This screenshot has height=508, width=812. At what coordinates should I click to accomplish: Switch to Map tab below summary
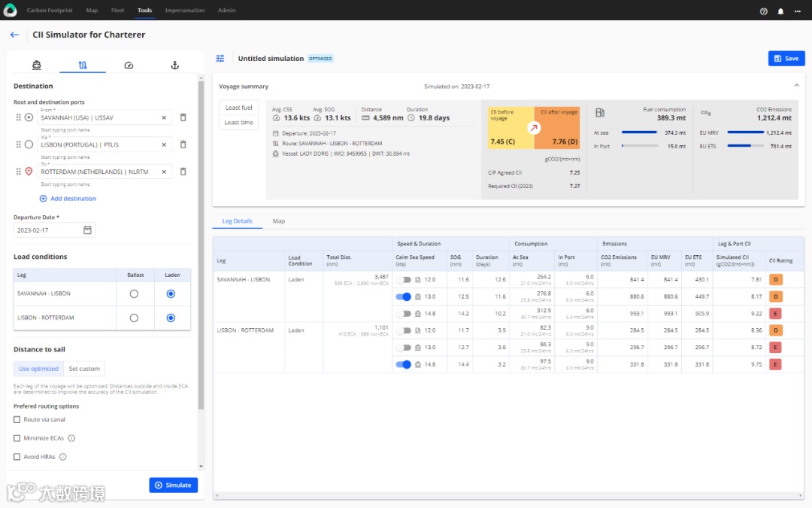click(279, 221)
